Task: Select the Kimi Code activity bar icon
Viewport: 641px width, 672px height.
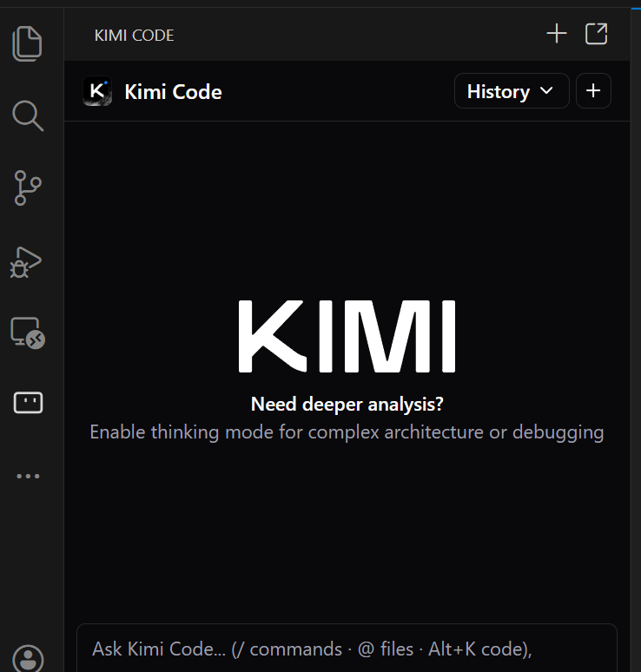Action: click(28, 403)
